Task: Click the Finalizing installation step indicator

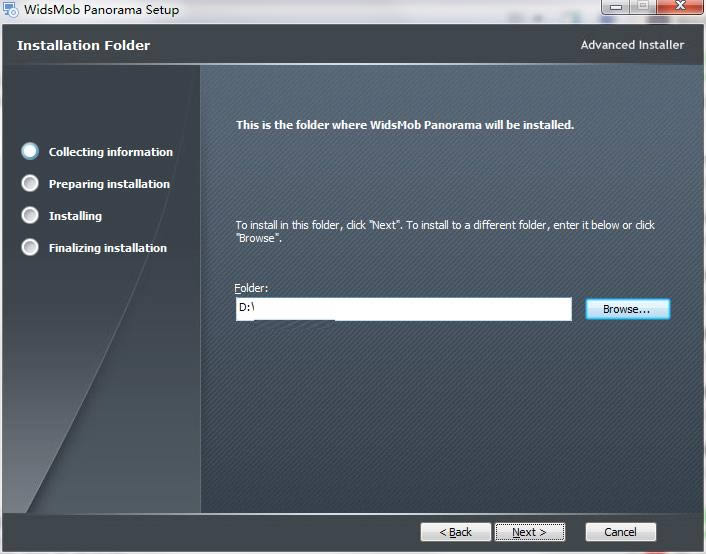Action: pos(30,247)
